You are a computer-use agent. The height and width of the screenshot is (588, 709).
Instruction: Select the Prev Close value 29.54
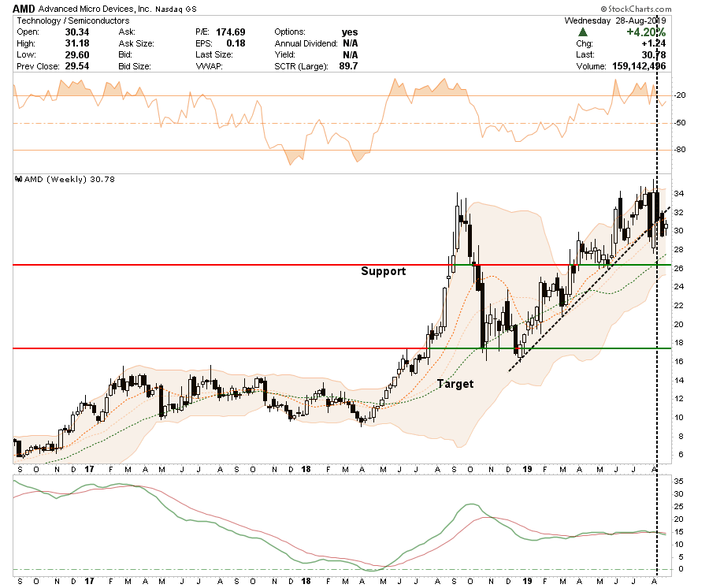click(x=77, y=66)
